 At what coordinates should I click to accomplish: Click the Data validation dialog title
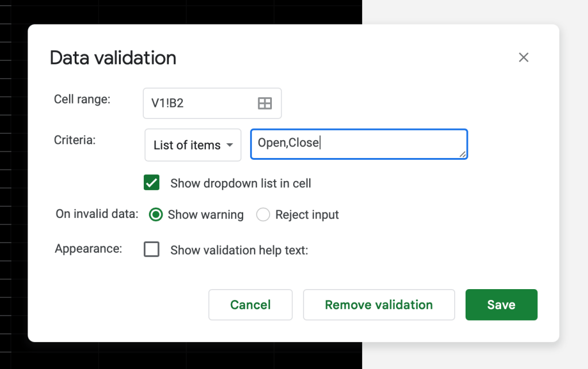[113, 58]
